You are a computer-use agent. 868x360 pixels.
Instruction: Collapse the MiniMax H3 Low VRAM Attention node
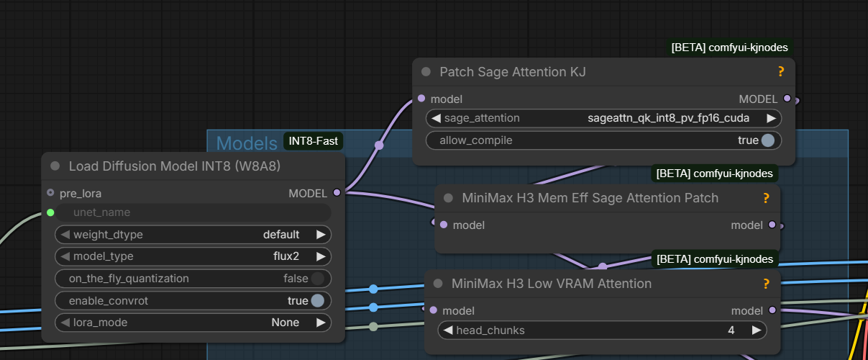[x=437, y=284]
